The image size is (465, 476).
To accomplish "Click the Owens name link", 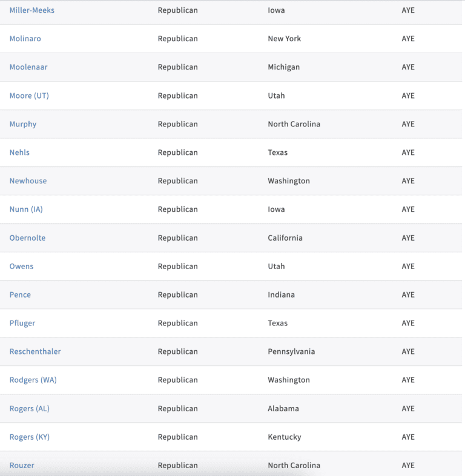I will 21,266.
